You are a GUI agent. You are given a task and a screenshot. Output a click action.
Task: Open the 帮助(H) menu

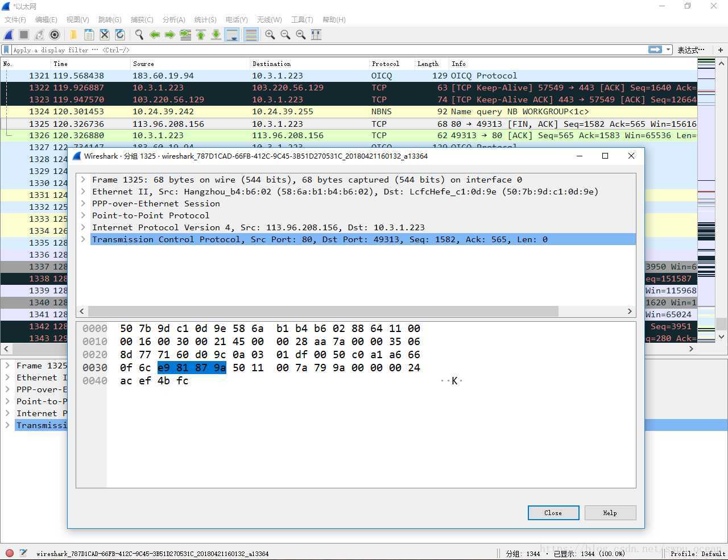pos(334,20)
